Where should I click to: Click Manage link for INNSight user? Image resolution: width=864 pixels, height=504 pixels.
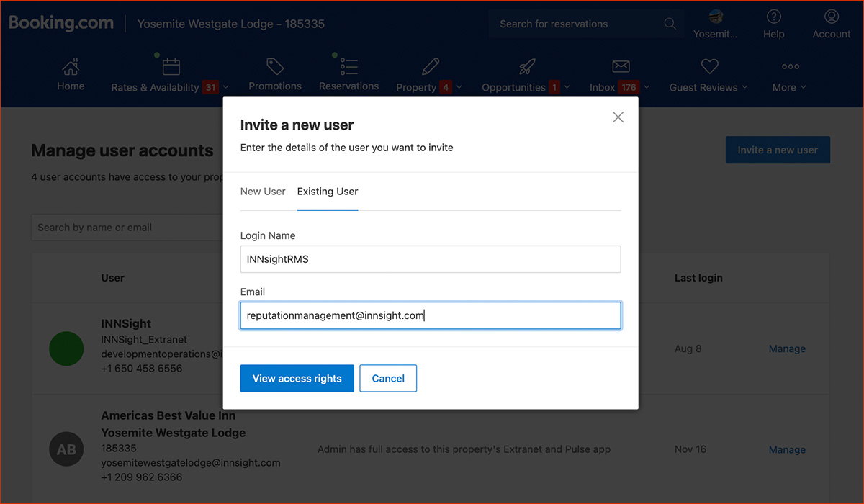click(x=787, y=348)
